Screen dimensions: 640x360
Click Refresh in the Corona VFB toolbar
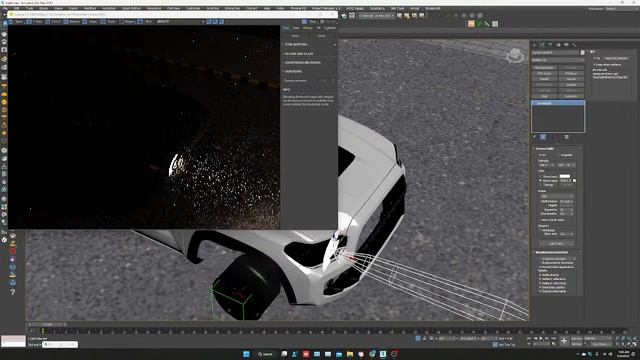pyautogui.click(x=72, y=22)
